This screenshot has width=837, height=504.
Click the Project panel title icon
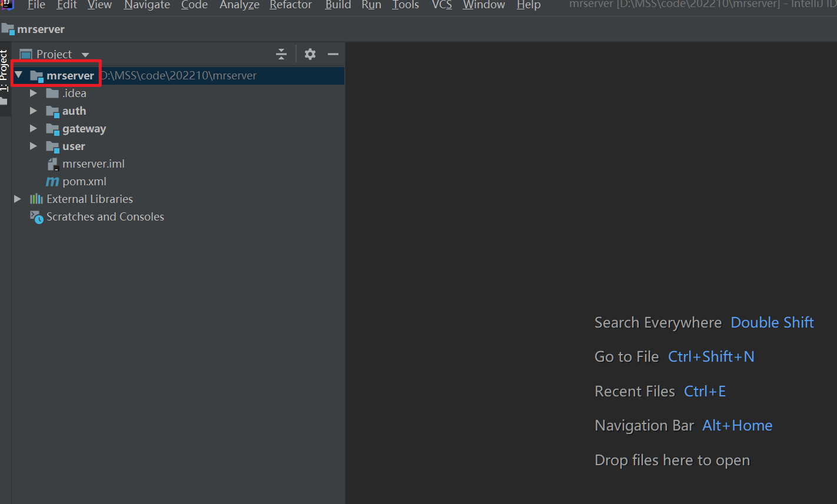(25, 54)
